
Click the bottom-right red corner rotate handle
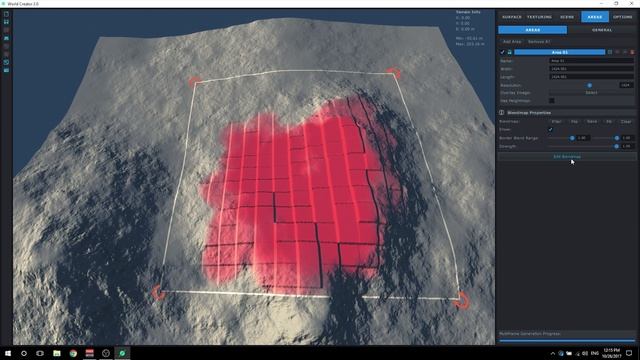click(x=462, y=301)
